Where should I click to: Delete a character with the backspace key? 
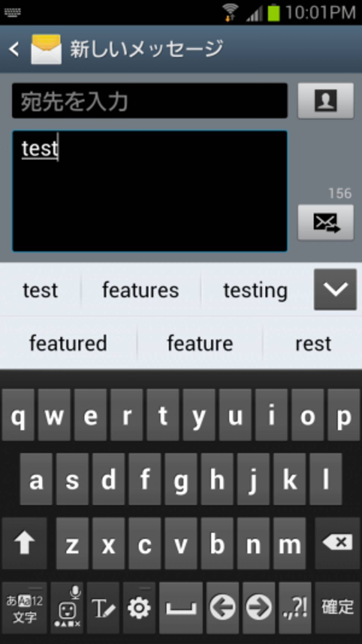tap(337, 543)
